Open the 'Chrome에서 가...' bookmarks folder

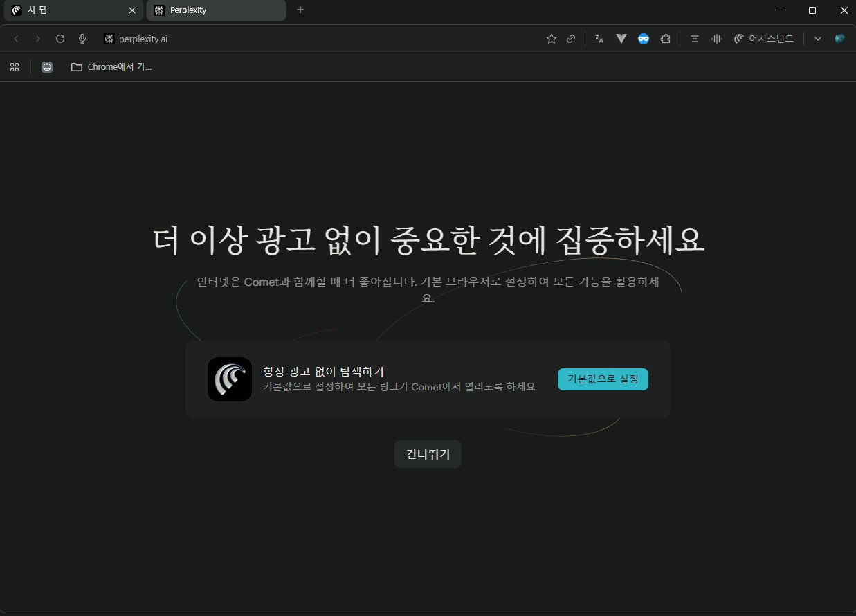[x=111, y=66]
